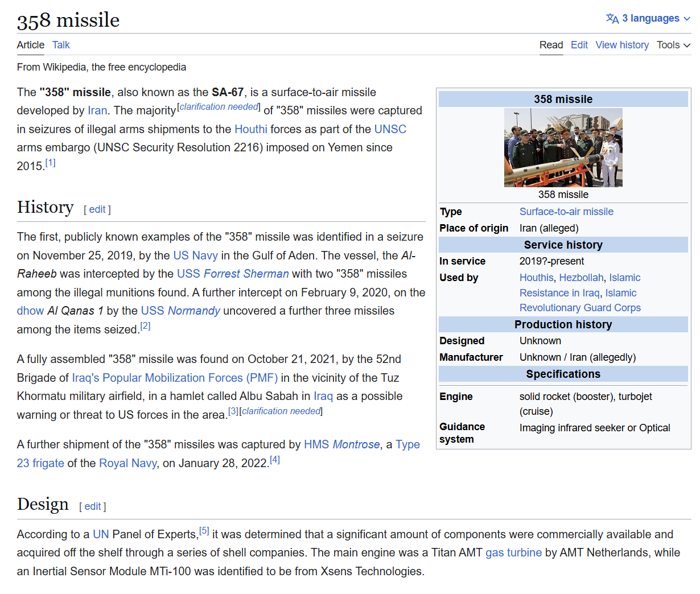Click the first clarification needed link
Image resolution: width=700 pixels, height=594 pixels.
(220, 107)
